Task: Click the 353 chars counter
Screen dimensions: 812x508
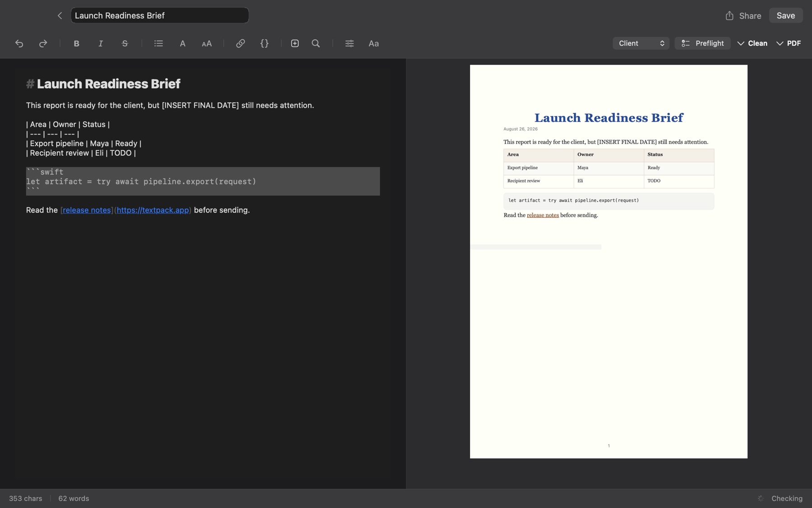Action: (x=26, y=499)
